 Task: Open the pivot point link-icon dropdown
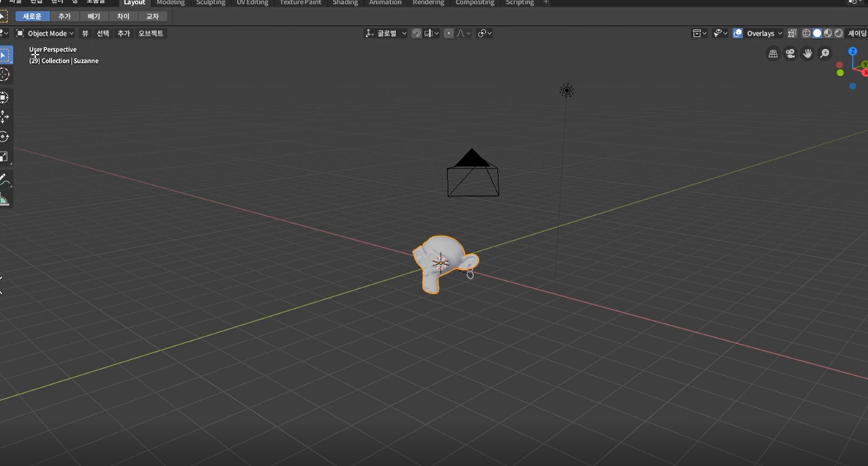tap(484, 33)
